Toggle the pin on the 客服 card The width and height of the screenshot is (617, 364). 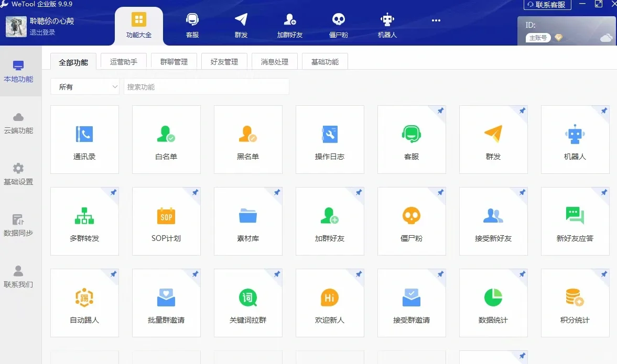point(440,111)
